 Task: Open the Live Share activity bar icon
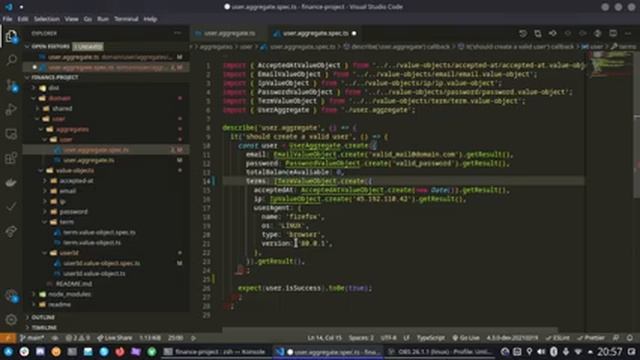point(11,231)
